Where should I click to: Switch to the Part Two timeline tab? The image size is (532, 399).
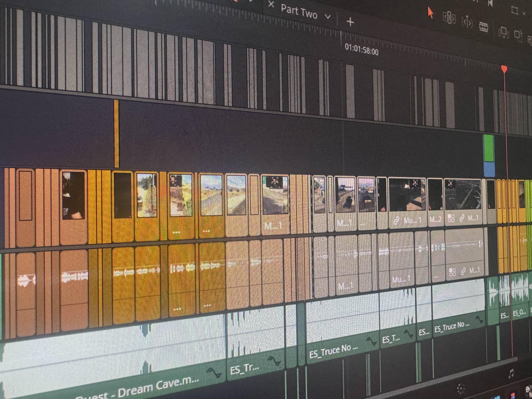pyautogui.click(x=299, y=11)
